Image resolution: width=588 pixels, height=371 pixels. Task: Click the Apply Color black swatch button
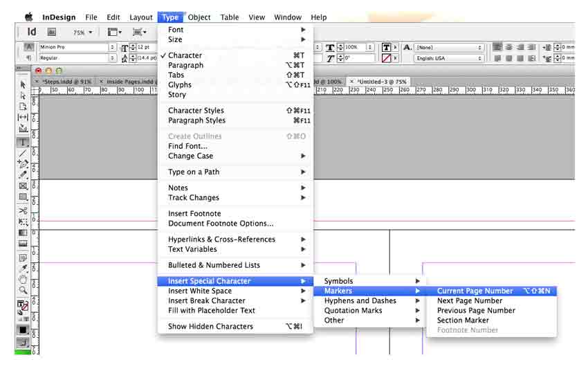tap(23, 329)
